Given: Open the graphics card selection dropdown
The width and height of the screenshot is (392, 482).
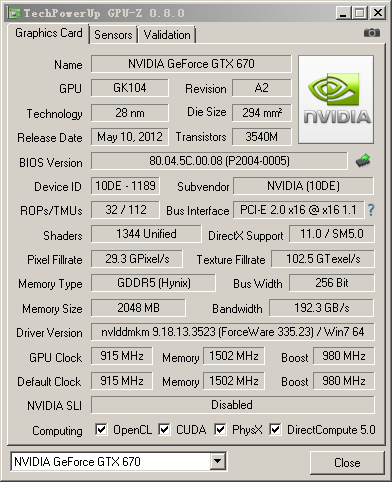Looking at the screenshot, I should 218,461.
